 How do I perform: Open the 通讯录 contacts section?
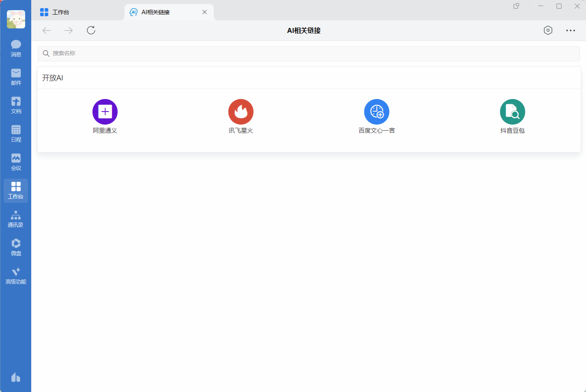[x=16, y=219]
